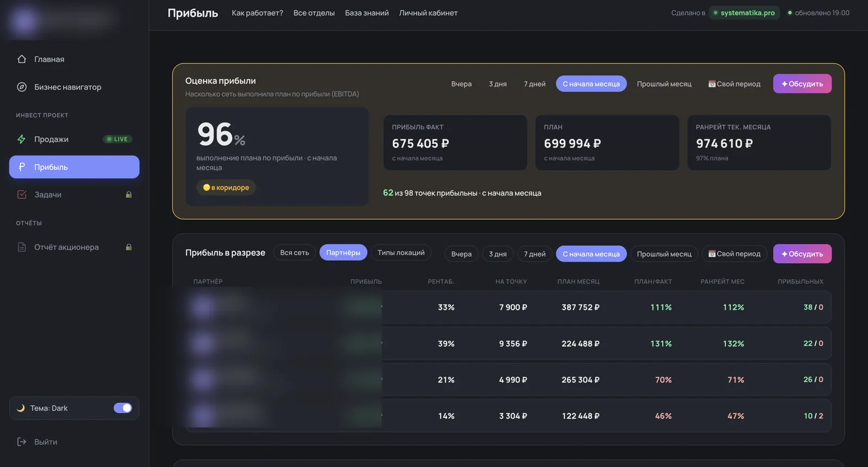
Task: Open the База знаний menu item
Action: [367, 13]
